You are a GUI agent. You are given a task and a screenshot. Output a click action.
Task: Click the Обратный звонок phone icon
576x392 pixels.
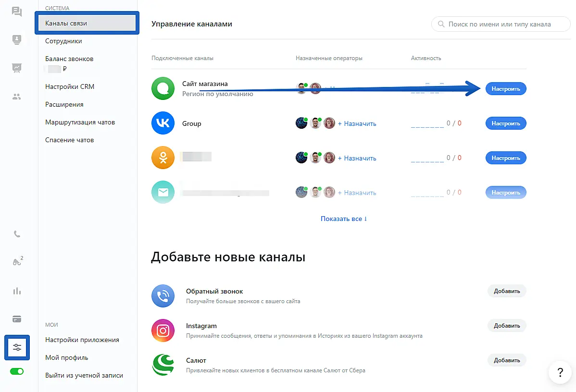(x=163, y=296)
